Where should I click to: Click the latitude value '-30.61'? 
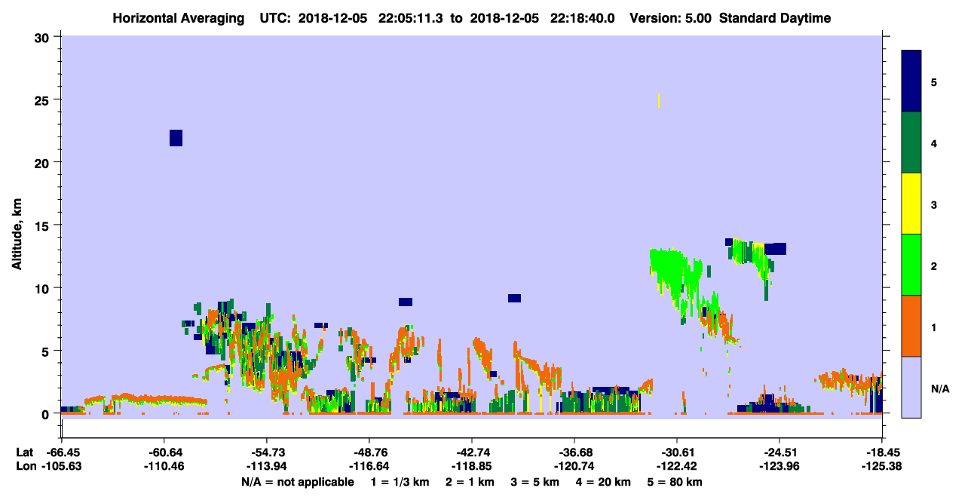[x=677, y=452]
